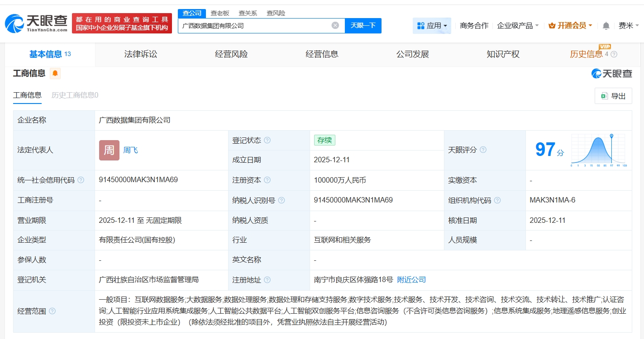Click the 导出 export button
644x339 pixels.
(x=613, y=96)
